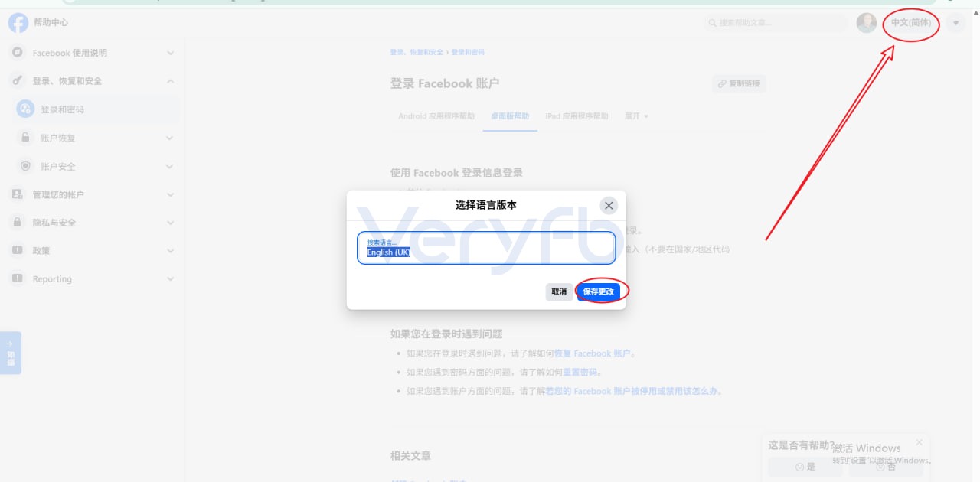Open the account dropdown arrow at top right

(x=955, y=23)
